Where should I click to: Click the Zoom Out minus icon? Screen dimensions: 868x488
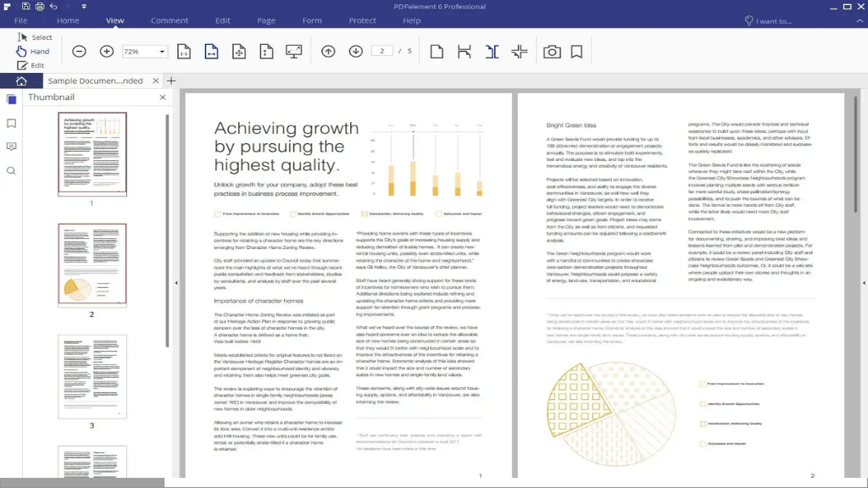coord(79,52)
